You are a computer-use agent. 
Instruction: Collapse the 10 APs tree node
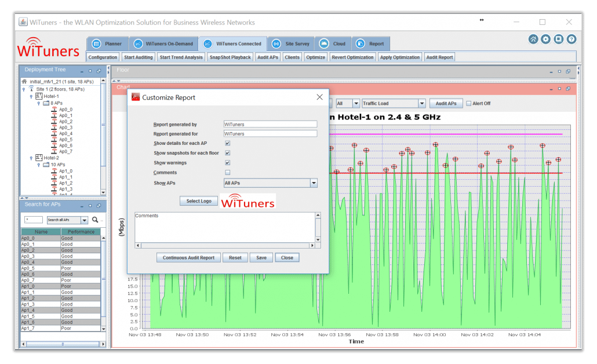click(x=38, y=165)
